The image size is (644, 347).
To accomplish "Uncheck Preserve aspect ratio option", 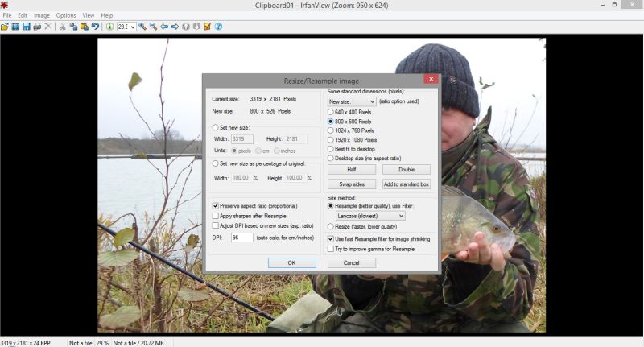I will tap(215, 206).
